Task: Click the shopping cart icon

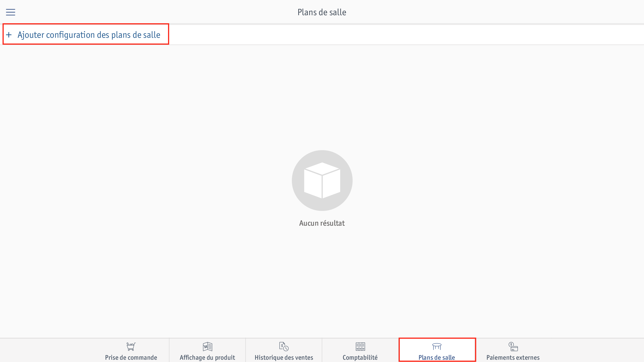Action: 131,347
